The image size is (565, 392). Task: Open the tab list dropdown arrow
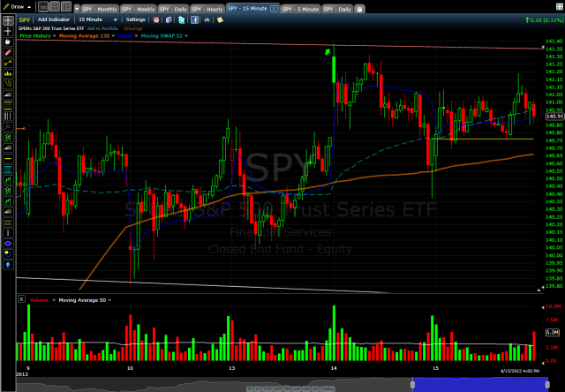click(x=77, y=9)
